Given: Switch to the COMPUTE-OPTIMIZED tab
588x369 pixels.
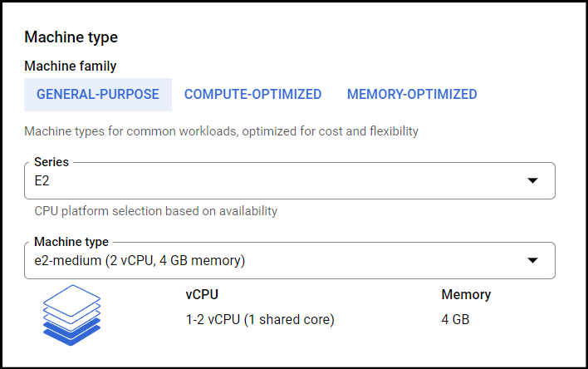Looking at the screenshot, I should pos(252,95).
